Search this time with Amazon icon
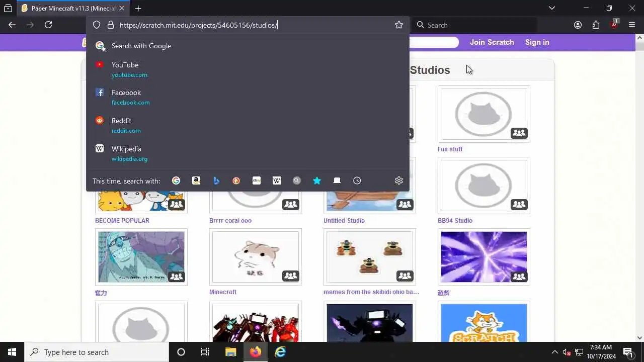644x362 pixels. pyautogui.click(x=196, y=180)
